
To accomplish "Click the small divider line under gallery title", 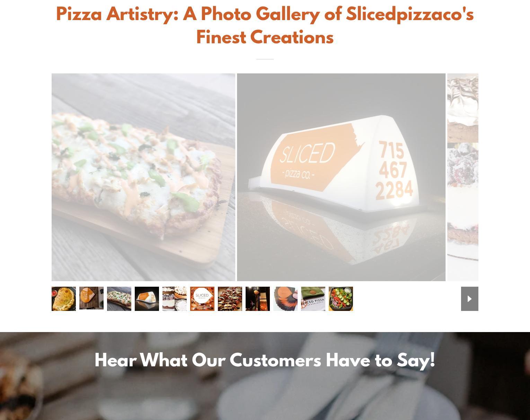I will [265, 59].
